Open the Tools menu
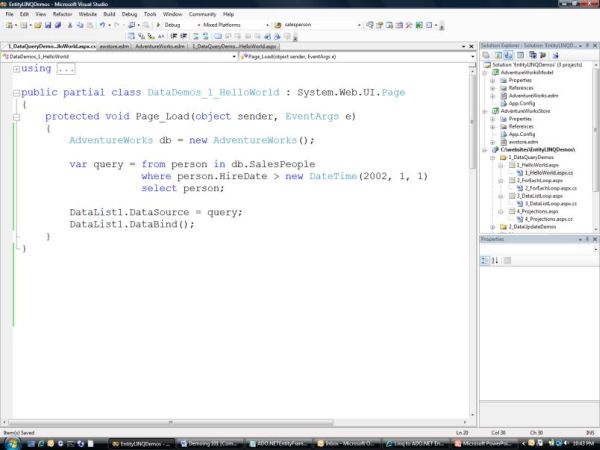Screen dimensions: 600x450 click(x=150, y=14)
